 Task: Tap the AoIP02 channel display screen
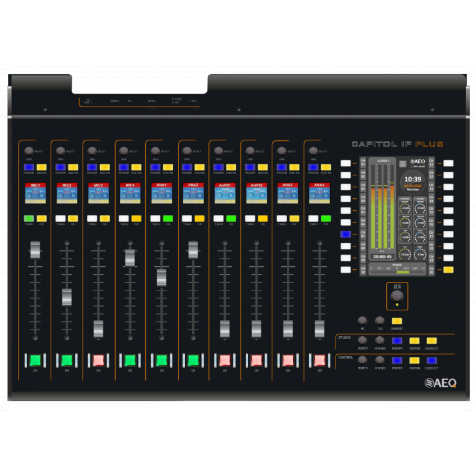[256, 193]
